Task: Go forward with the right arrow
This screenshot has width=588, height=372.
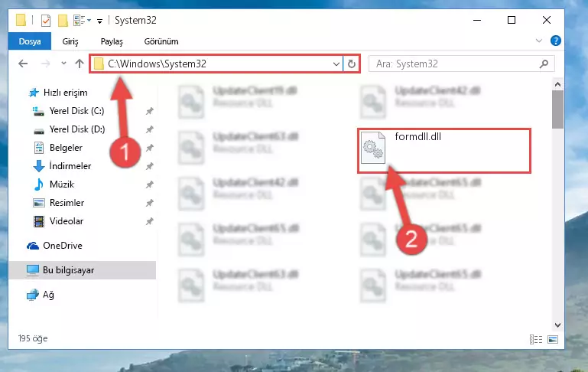Action: (45, 64)
